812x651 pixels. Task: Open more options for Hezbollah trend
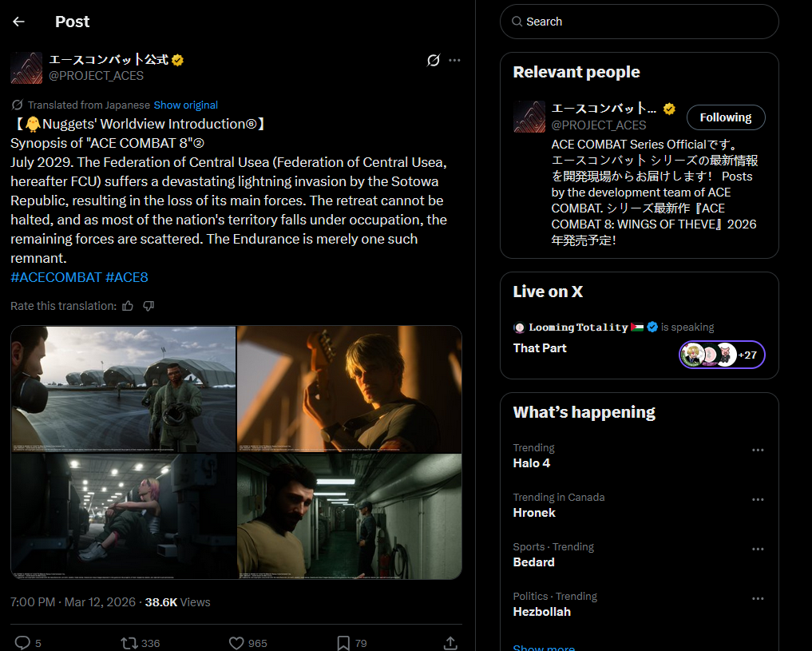[758, 599]
